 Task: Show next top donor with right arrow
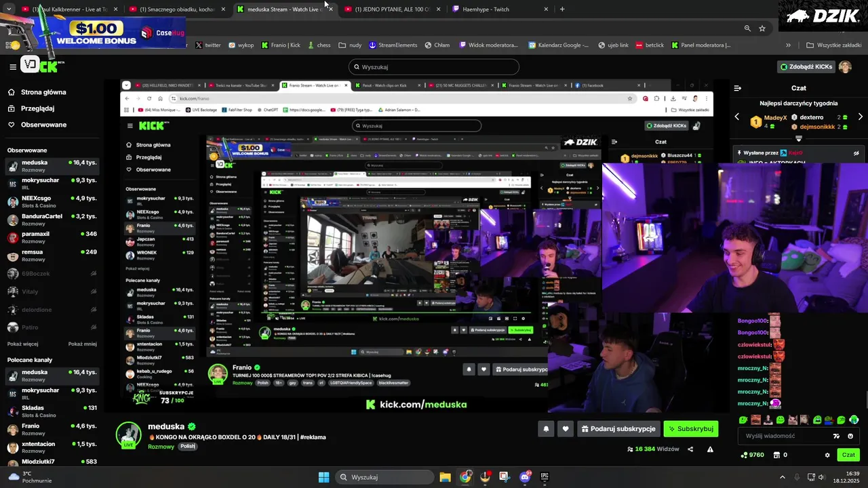tap(861, 117)
